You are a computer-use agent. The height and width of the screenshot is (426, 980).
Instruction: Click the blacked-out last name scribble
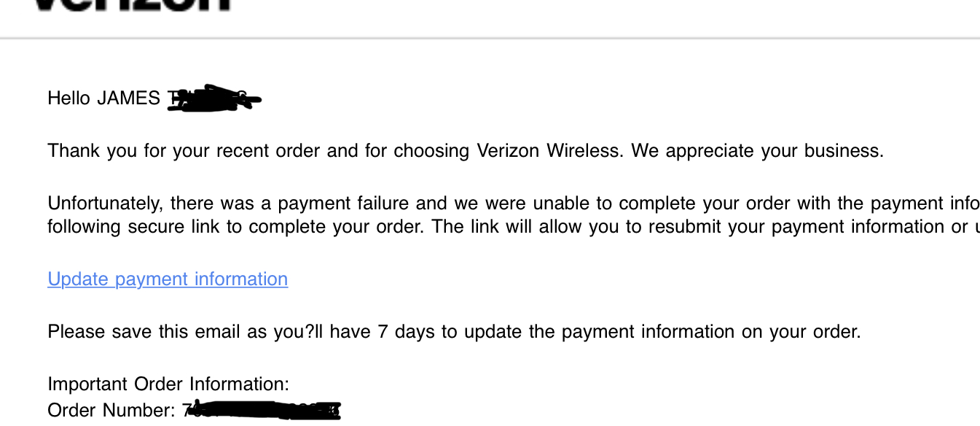(214, 98)
